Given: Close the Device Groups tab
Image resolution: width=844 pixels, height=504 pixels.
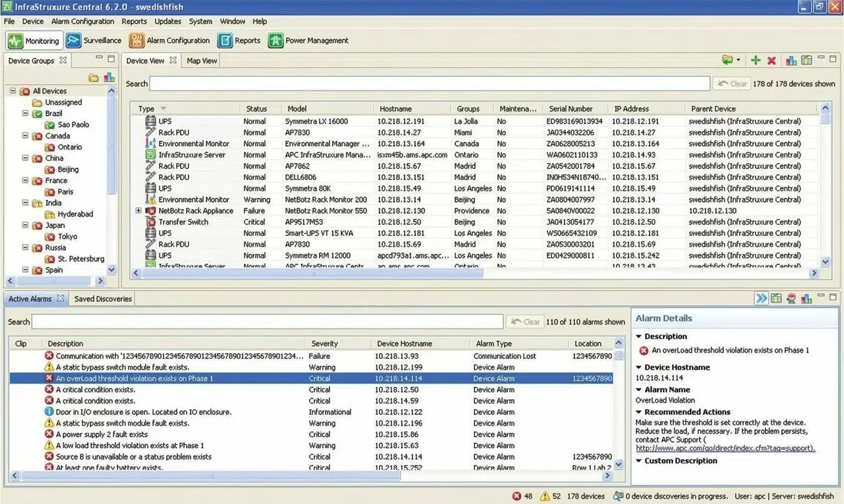Looking at the screenshot, I should [63, 60].
